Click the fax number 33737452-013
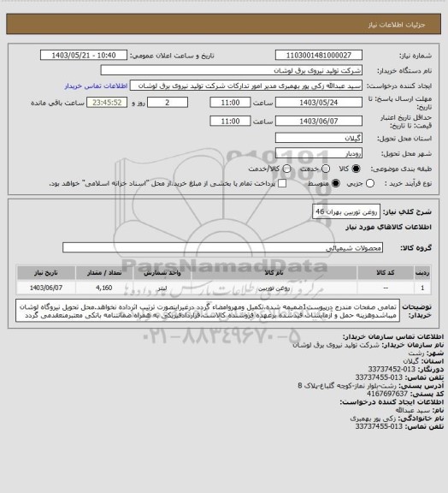Viewport: 448px width, 493px height. click(392, 369)
